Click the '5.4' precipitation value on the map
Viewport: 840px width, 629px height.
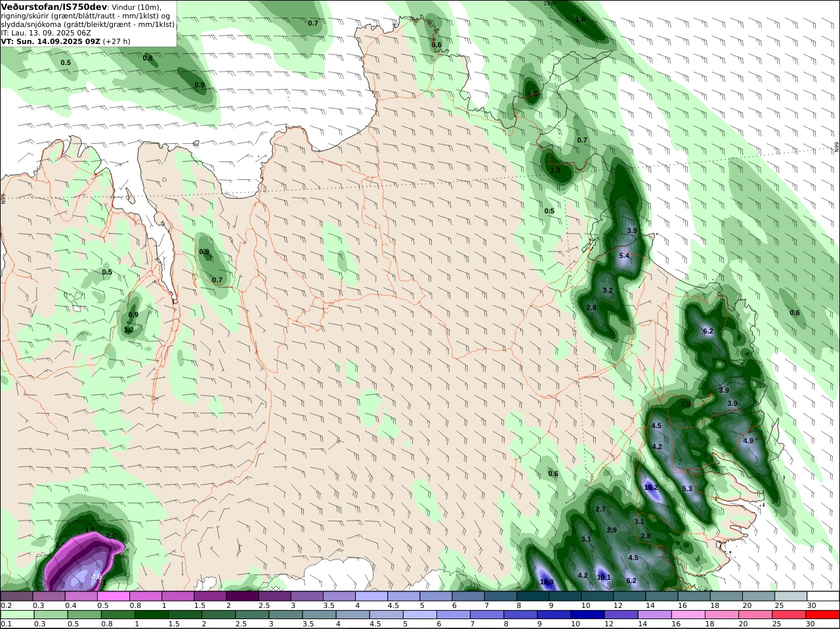(624, 255)
